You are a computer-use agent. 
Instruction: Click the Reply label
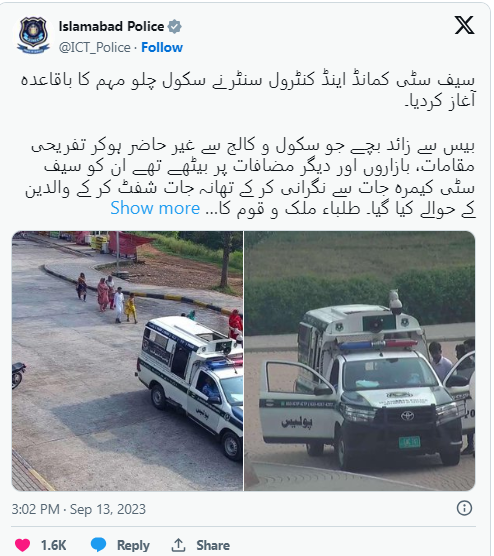point(133,545)
